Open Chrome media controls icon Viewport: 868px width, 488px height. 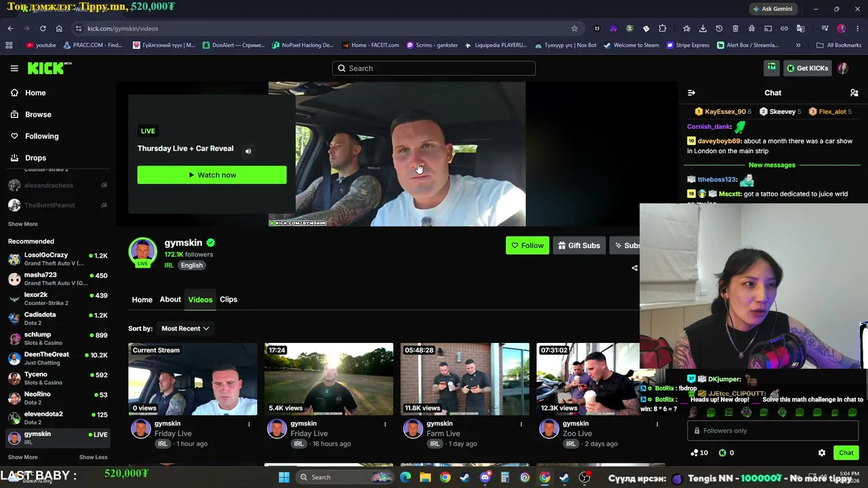click(x=825, y=28)
